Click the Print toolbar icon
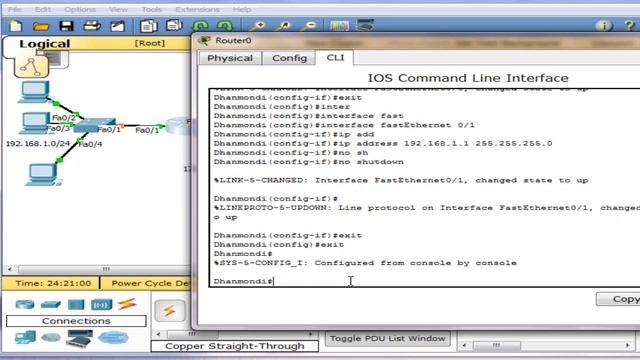The width and height of the screenshot is (640, 360). (x=92, y=26)
